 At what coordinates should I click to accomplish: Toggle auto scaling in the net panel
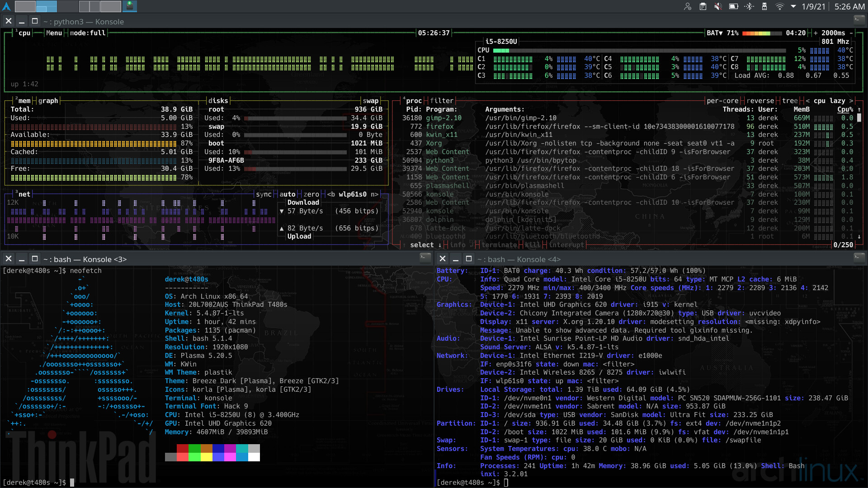click(288, 194)
